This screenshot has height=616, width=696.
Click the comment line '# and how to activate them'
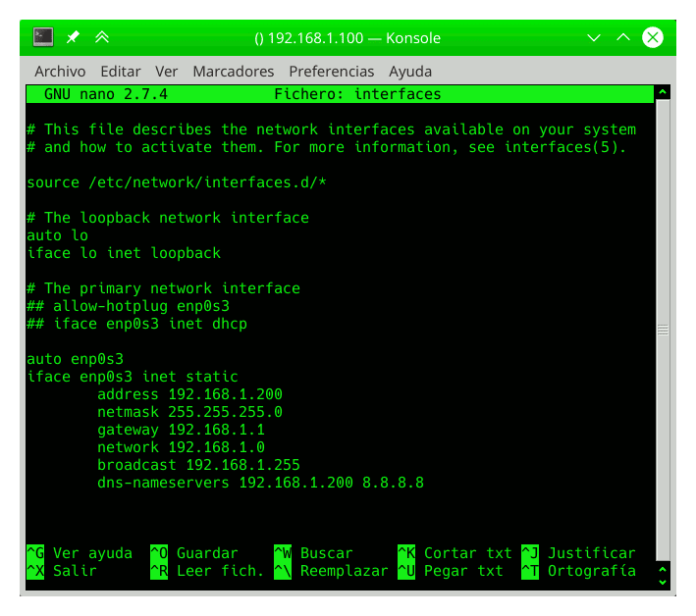pyautogui.click(x=327, y=147)
